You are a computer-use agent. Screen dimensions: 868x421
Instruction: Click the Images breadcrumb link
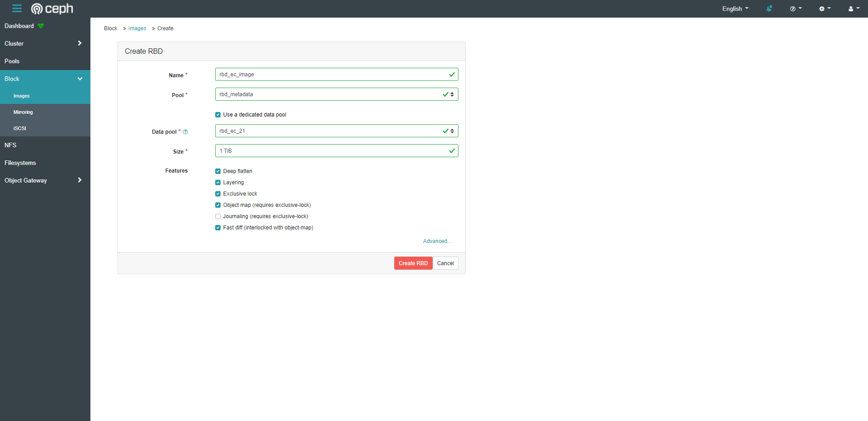137,28
